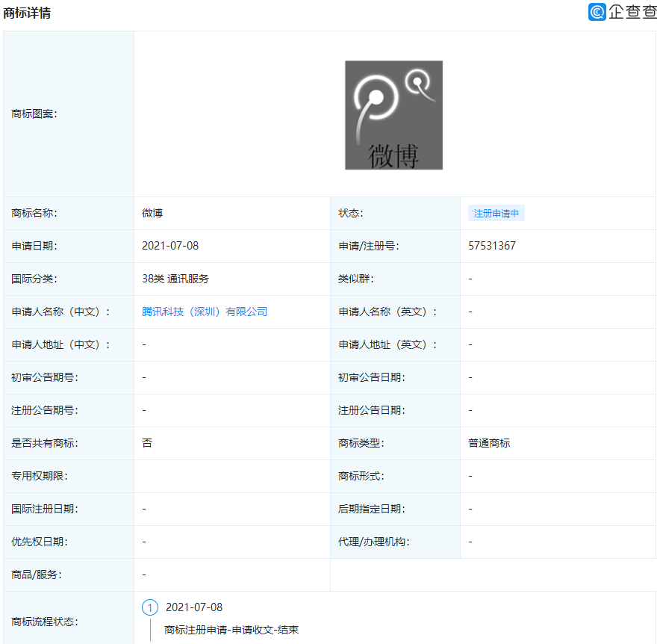663x644 pixels.
Task: Click the 专用权期限 field label
Action: [x=34, y=476]
